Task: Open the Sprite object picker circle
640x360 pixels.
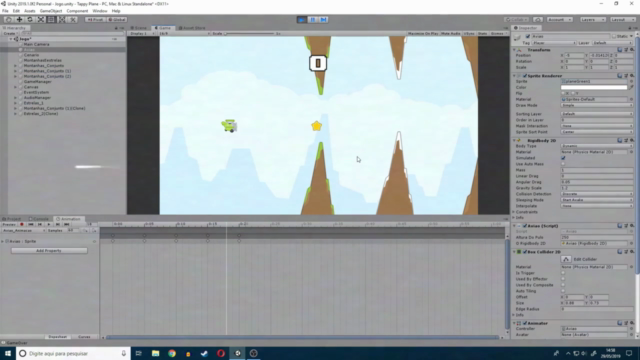Action: [x=631, y=81]
